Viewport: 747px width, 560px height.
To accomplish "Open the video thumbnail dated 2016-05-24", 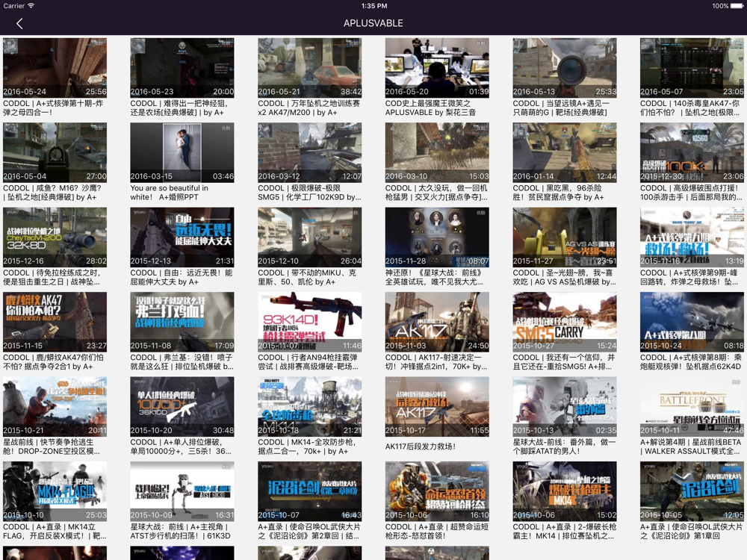I will (x=55, y=68).
